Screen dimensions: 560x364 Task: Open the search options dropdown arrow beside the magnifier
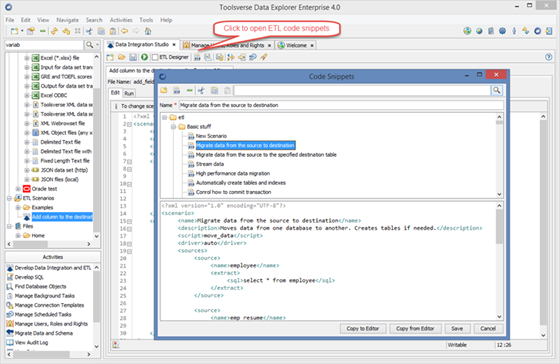[98, 45]
